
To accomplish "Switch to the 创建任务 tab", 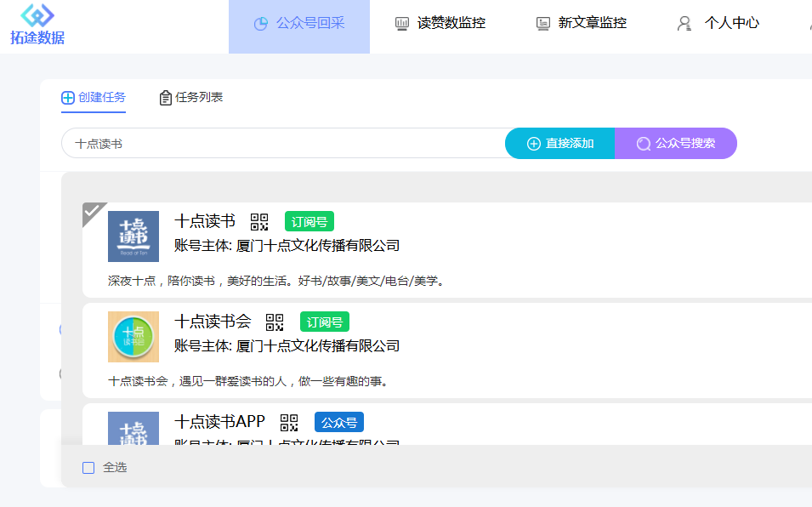I will (94, 97).
